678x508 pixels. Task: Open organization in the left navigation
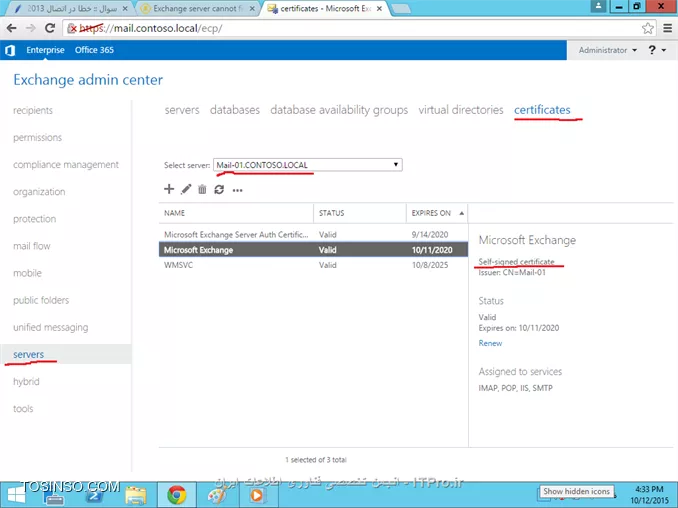pyautogui.click(x=39, y=192)
